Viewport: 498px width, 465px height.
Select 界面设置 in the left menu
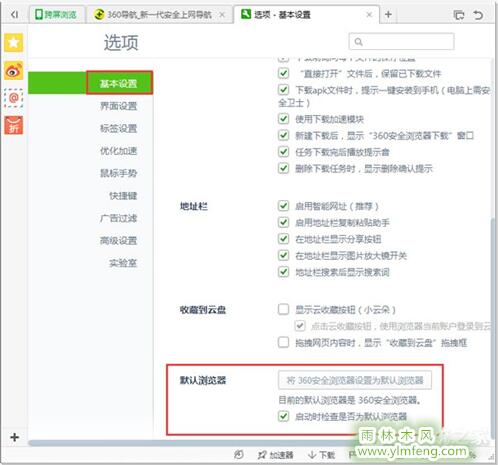click(119, 106)
